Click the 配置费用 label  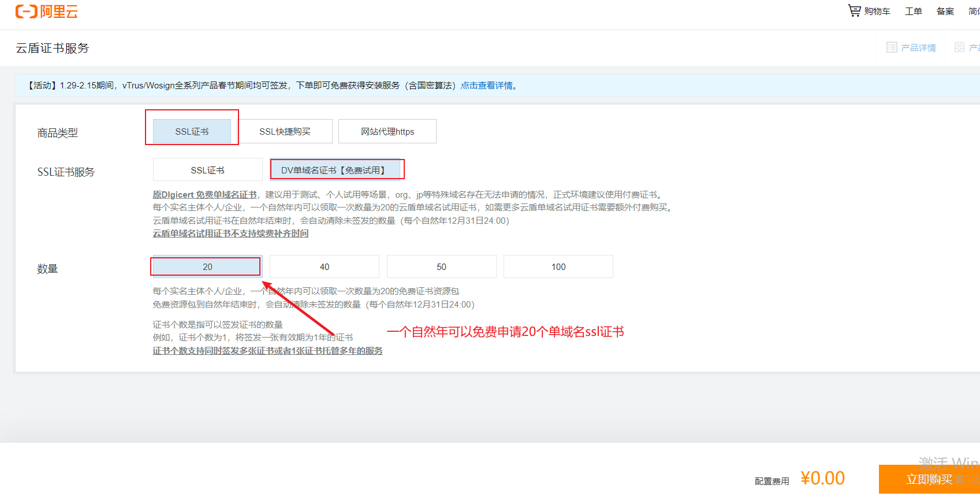(x=772, y=481)
